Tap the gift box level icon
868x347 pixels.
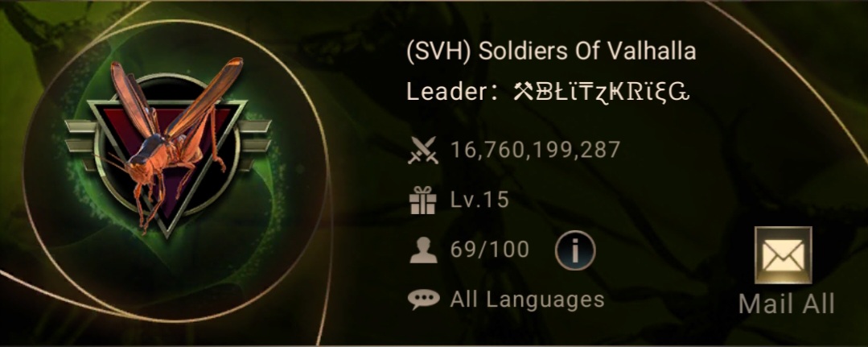coord(423,200)
